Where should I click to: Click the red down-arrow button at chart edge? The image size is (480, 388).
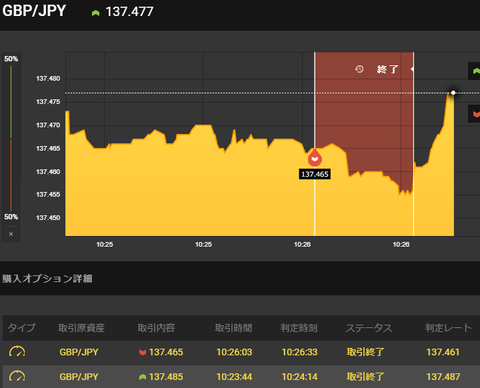[475, 114]
